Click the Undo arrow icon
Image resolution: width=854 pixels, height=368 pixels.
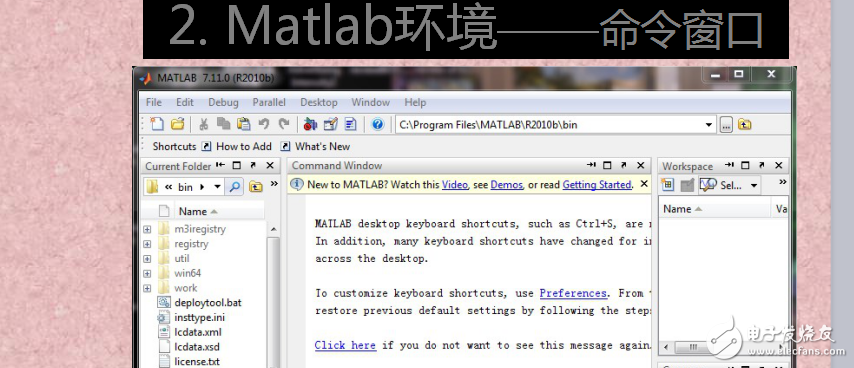click(x=264, y=124)
